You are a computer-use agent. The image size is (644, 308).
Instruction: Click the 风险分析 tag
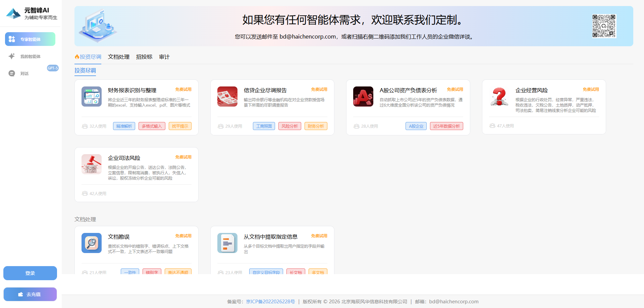[x=290, y=126]
